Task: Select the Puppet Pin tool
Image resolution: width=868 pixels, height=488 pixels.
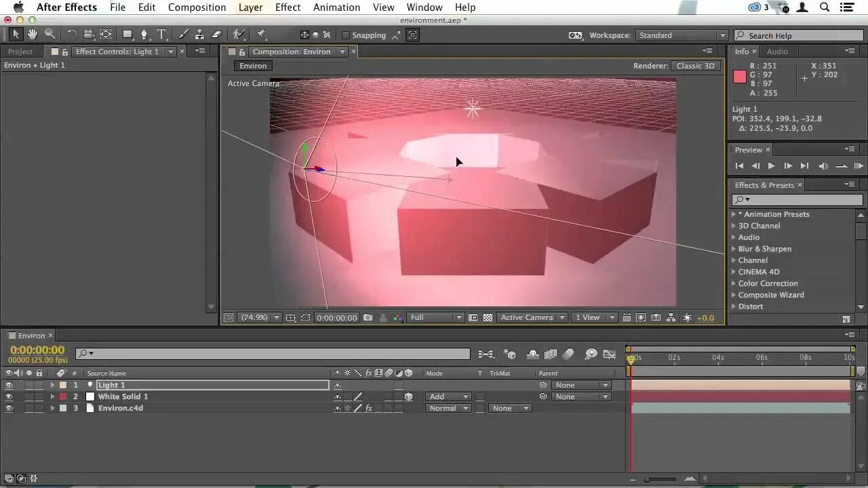Action: pyautogui.click(x=261, y=35)
